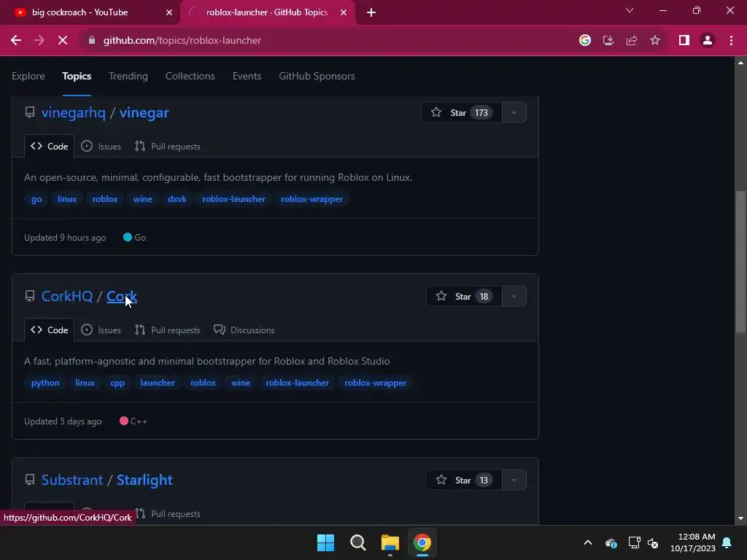Star the Starlight repository
Screen dimensions: 747x560
(x=464, y=481)
